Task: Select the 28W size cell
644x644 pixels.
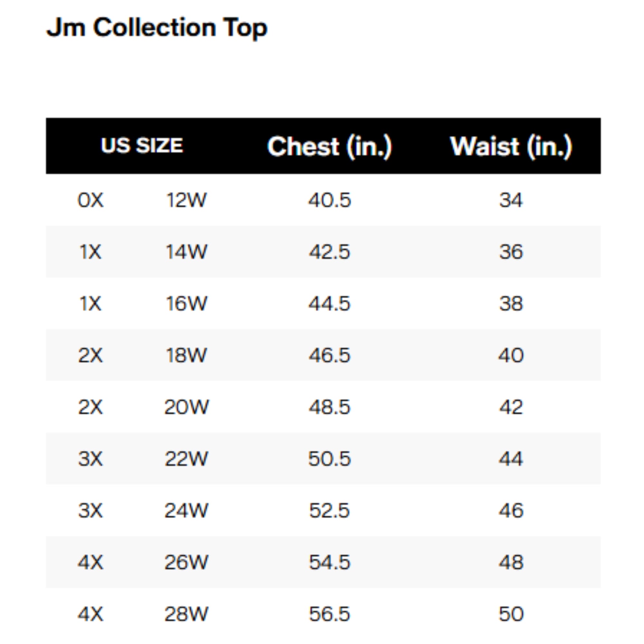Action: (186, 614)
